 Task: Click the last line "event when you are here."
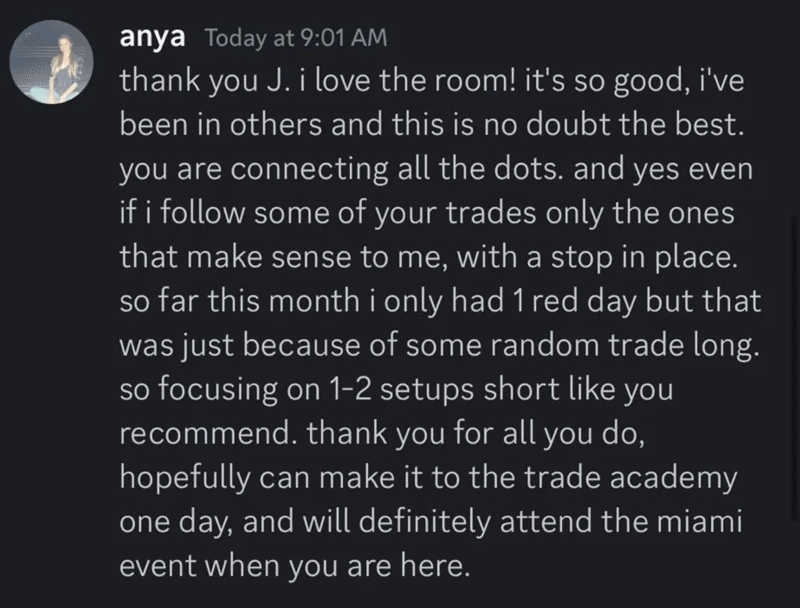coord(294,567)
